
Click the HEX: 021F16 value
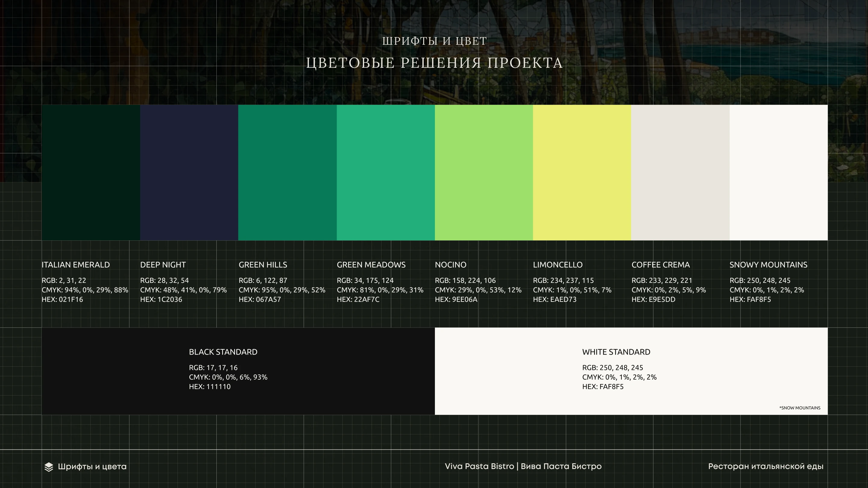click(x=62, y=299)
